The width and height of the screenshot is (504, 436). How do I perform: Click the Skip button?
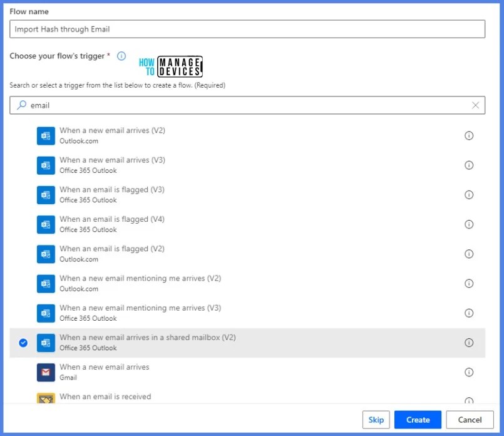coord(376,420)
